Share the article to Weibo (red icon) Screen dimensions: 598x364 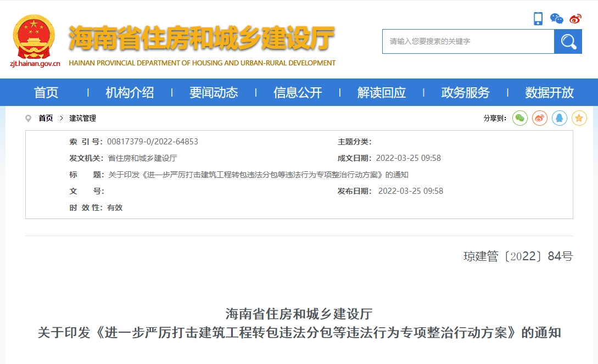click(x=539, y=118)
